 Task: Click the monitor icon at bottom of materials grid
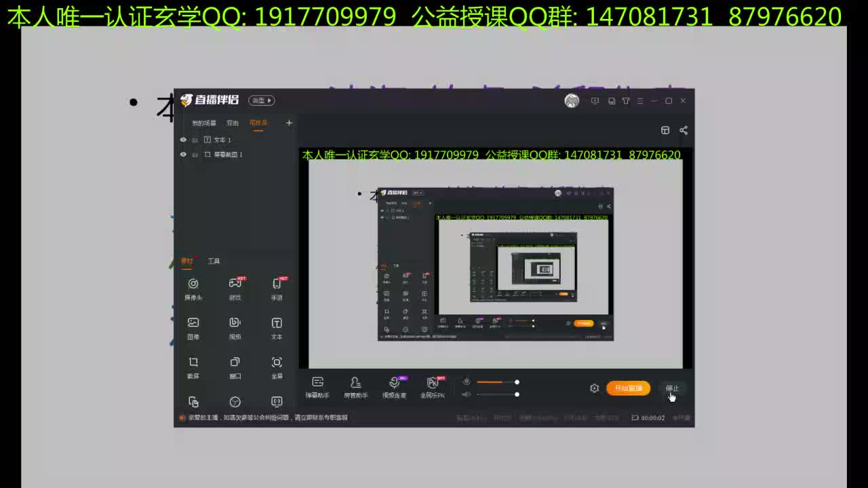pyautogui.click(x=277, y=402)
